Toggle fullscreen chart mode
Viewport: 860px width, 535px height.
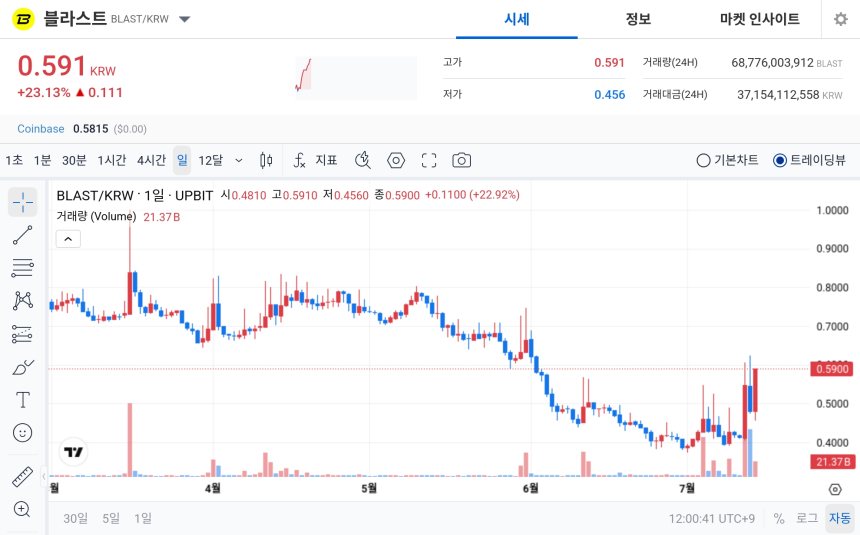pyautogui.click(x=429, y=160)
